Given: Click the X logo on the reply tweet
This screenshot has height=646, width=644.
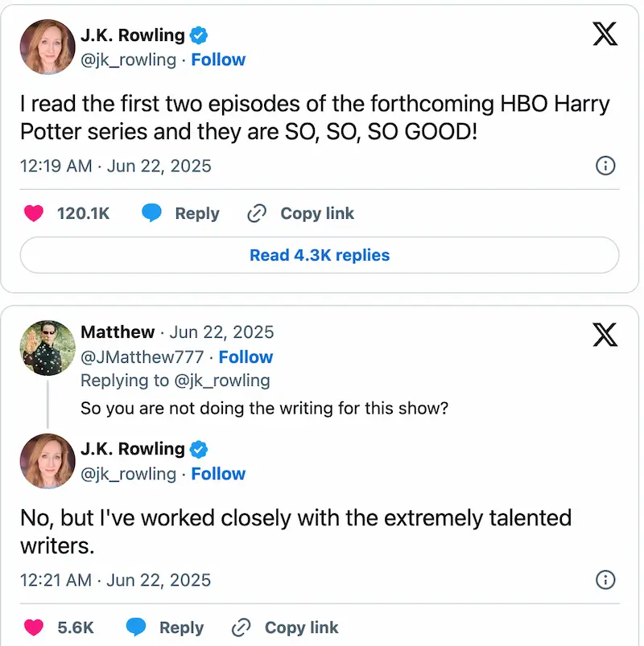Looking at the screenshot, I should point(605,333).
